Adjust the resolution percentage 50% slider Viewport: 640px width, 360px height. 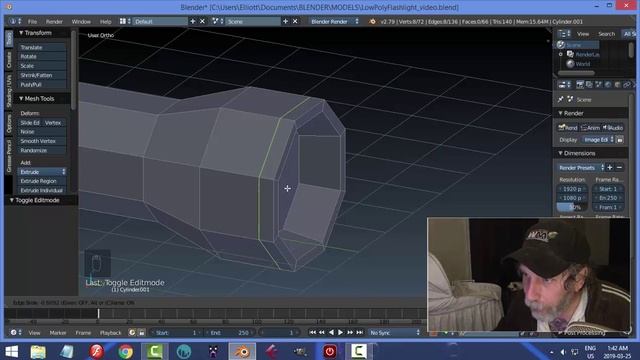click(x=572, y=207)
